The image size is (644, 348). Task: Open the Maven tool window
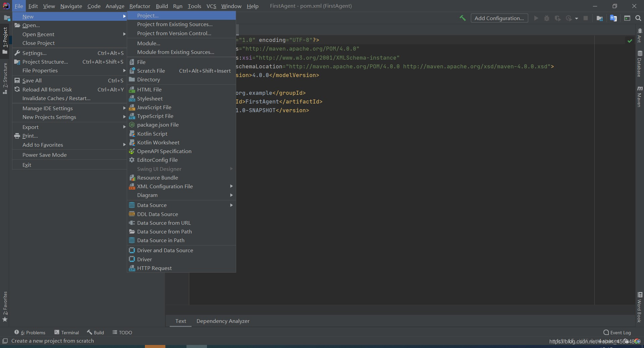click(640, 96)
